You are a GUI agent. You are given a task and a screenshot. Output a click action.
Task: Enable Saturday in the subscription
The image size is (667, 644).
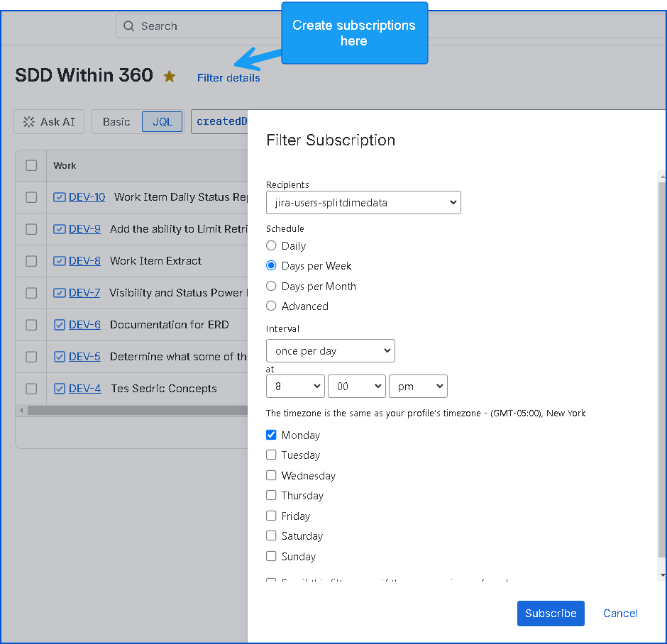(x=271, y=535)
